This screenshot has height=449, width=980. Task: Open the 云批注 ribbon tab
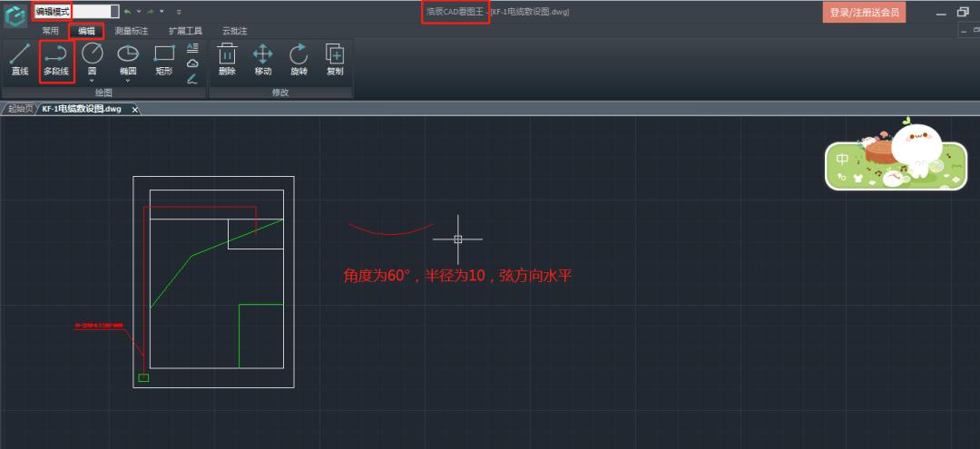coord(234,31)
